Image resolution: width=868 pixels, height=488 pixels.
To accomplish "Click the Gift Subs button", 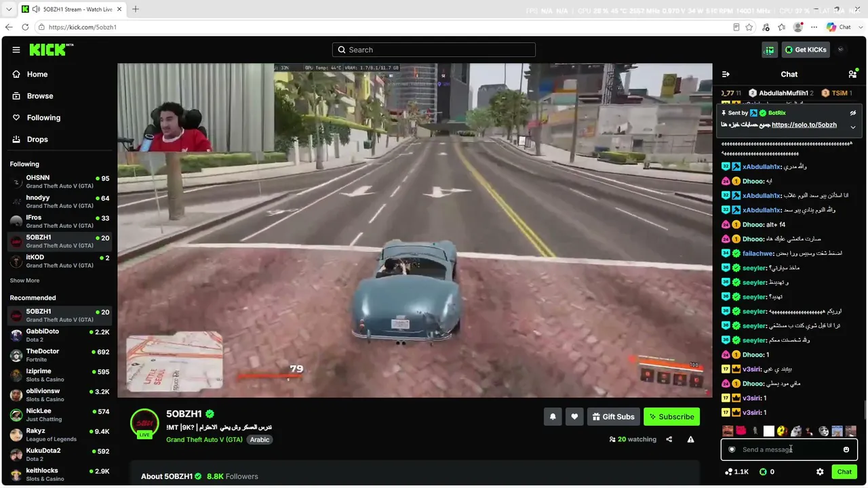I will click(613, 417).
